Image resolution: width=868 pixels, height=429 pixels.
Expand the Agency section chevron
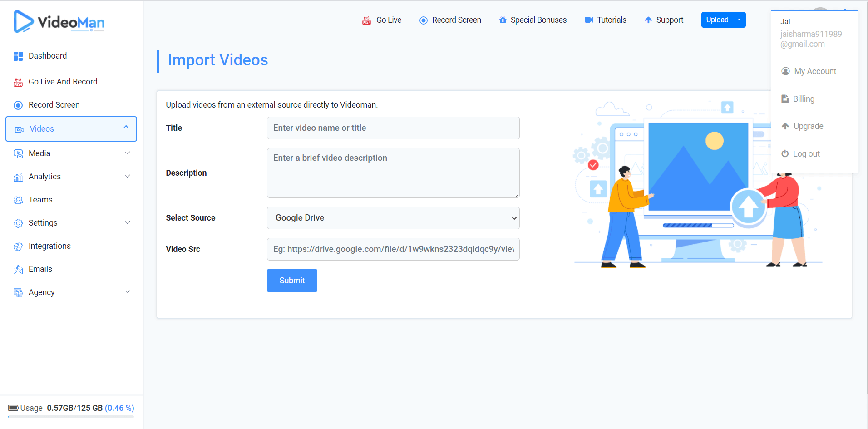[128, 292]
